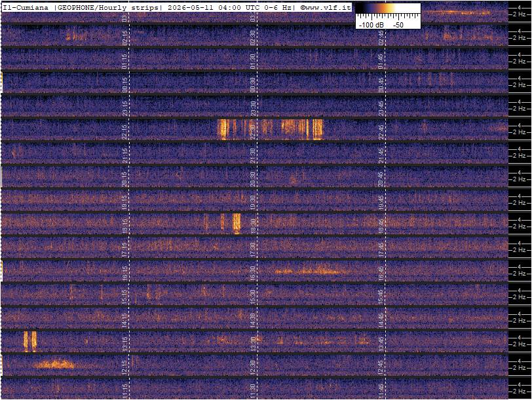
Task: Click the 17:15 time label
Action: [124, 249]
